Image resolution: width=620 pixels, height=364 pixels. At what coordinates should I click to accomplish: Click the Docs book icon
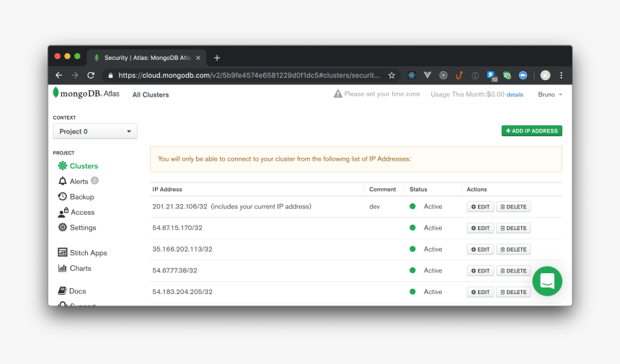coord(62,291)
